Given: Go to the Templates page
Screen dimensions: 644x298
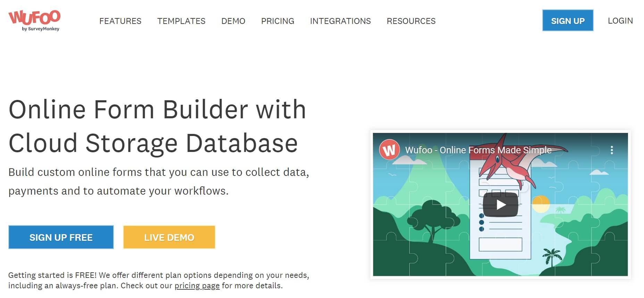Looking at the screenshot, I should coord(181,21).
